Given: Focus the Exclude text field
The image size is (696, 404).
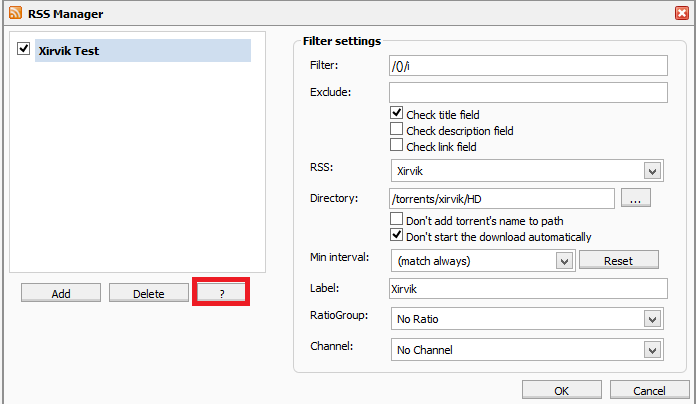Looking at the screenshot, I should click(528, 92).
